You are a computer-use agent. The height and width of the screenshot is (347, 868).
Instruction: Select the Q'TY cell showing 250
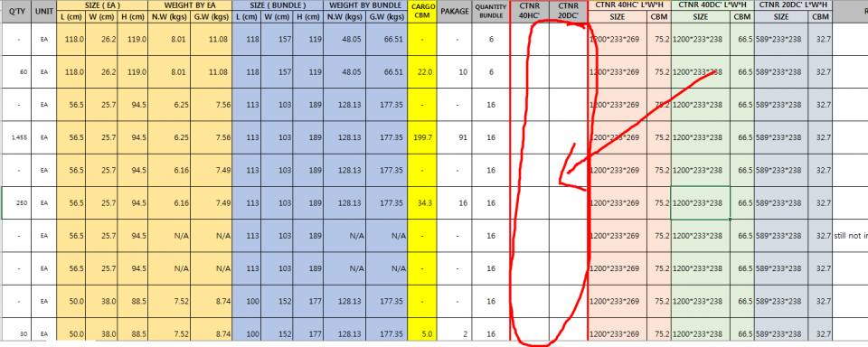pyautogui.click(x=16, y=203)
